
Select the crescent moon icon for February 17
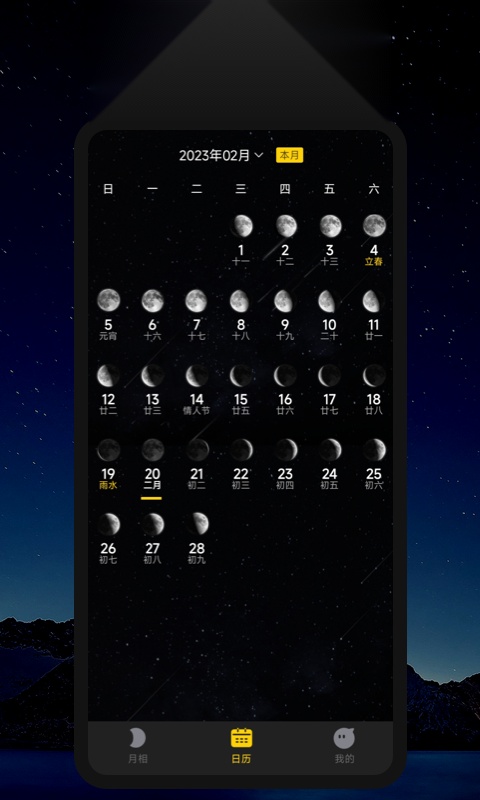point(330,376)
